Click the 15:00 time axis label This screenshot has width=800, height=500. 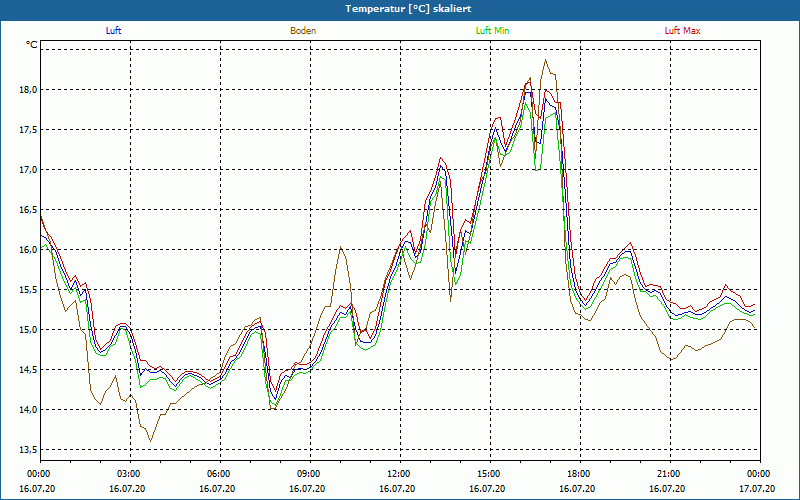coord(490,473)
